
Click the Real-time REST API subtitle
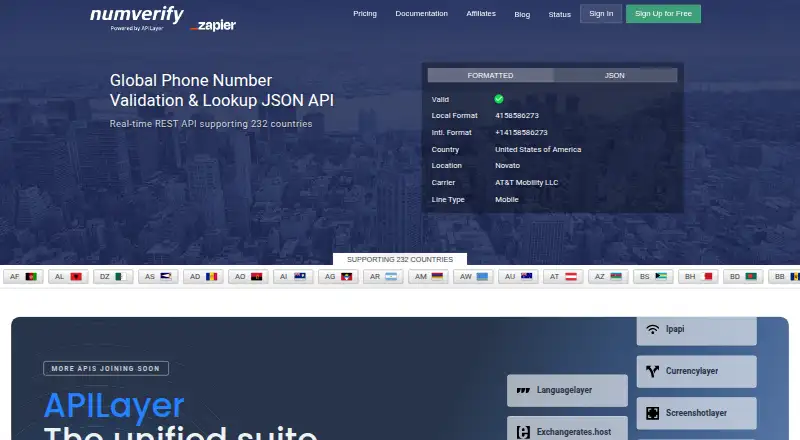point(211,124)
